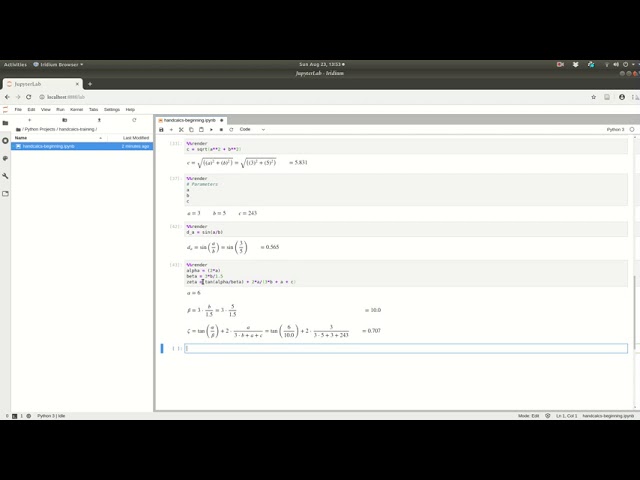The image size is (640, 480).
Task: Cut the selected cell with the scissors icon
Action: click(x=181, y=129)
